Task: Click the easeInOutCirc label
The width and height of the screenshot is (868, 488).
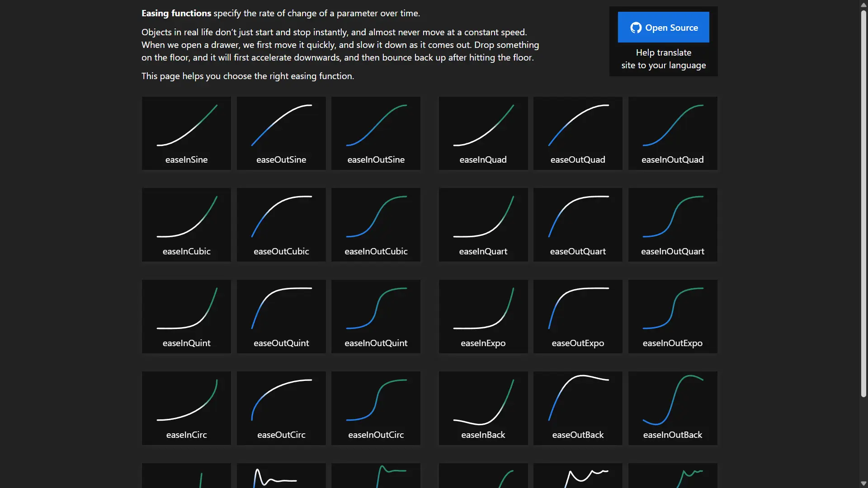Action: pyautogui.click(x=376, y=435)
